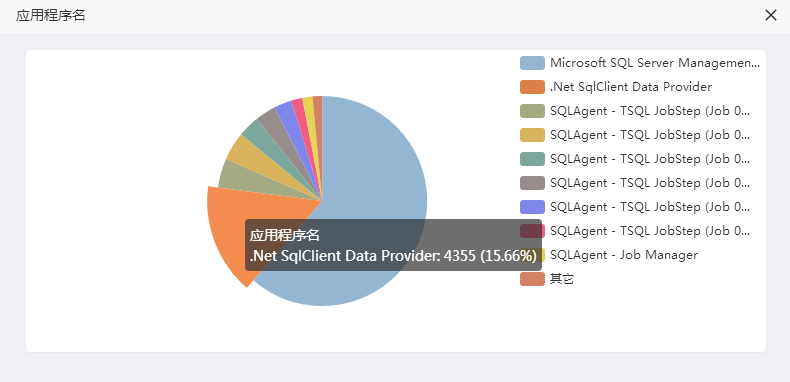This screenshot has width=790, height=382.
Task: Toggle the teal SQLAgent TSQL JobStep swatch
Action: tap(532, 159)
